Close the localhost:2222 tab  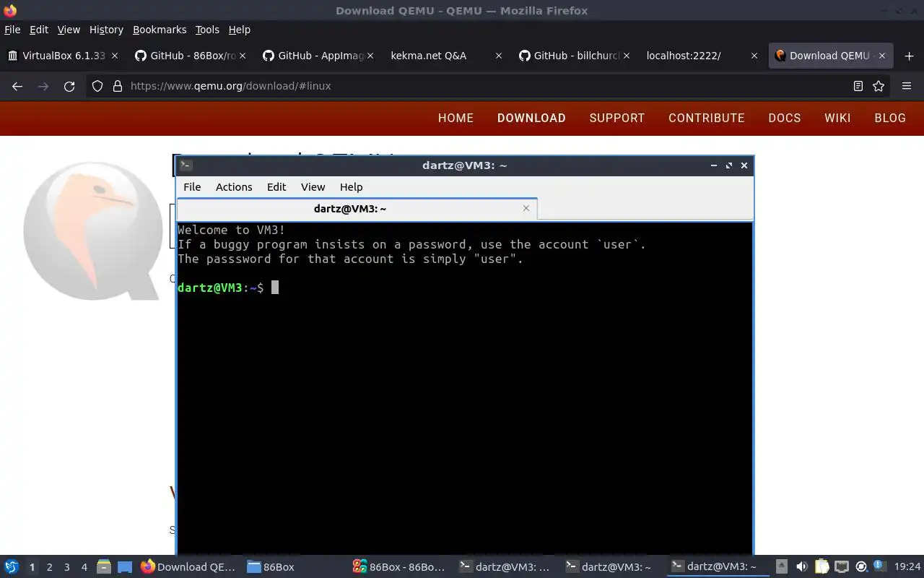coord(754,56)
